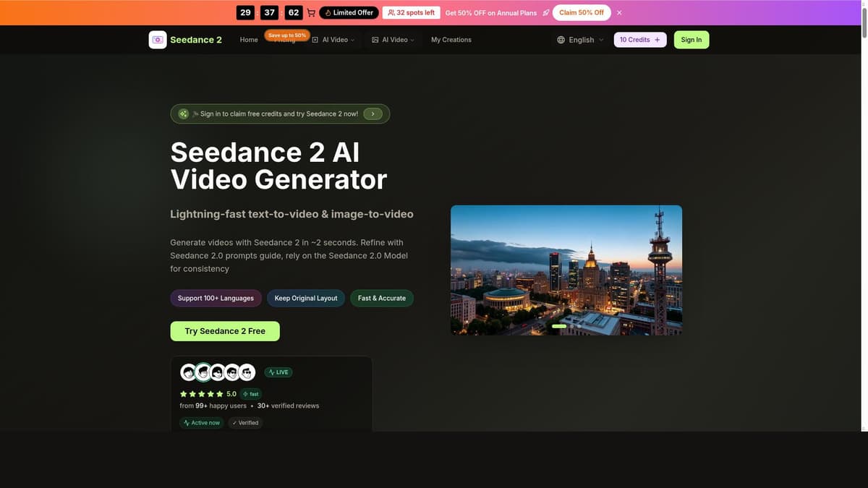Enable the Verified badge filter

(246, 421)
